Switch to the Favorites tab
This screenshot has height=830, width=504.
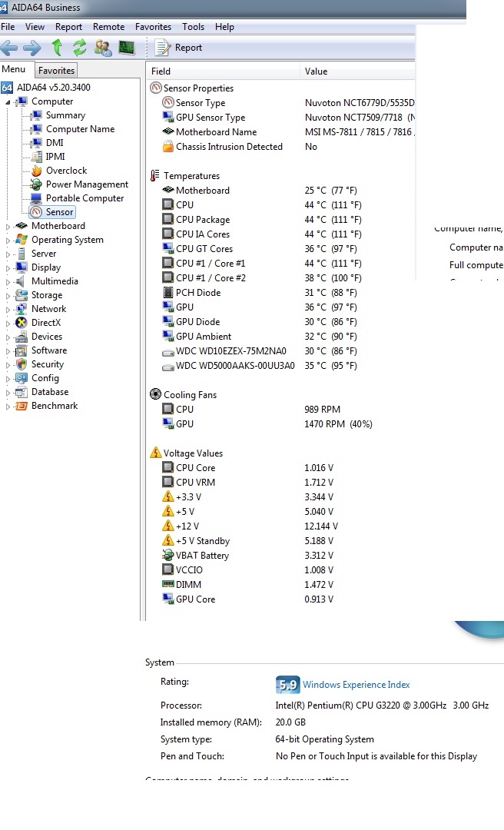pyautogui.click(x=56, y=71)
